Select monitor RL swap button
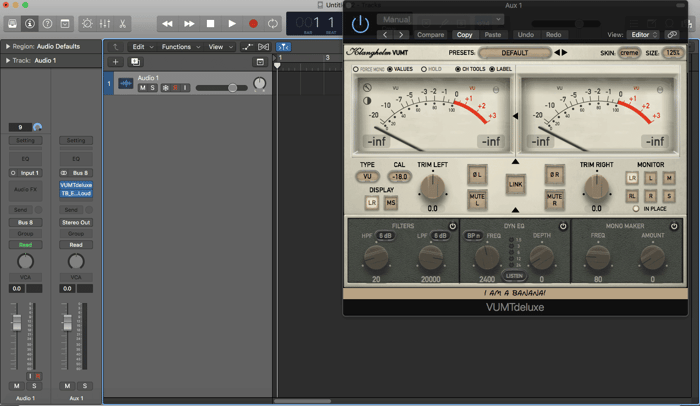This screenshot has height=406, width=700. 632,196
